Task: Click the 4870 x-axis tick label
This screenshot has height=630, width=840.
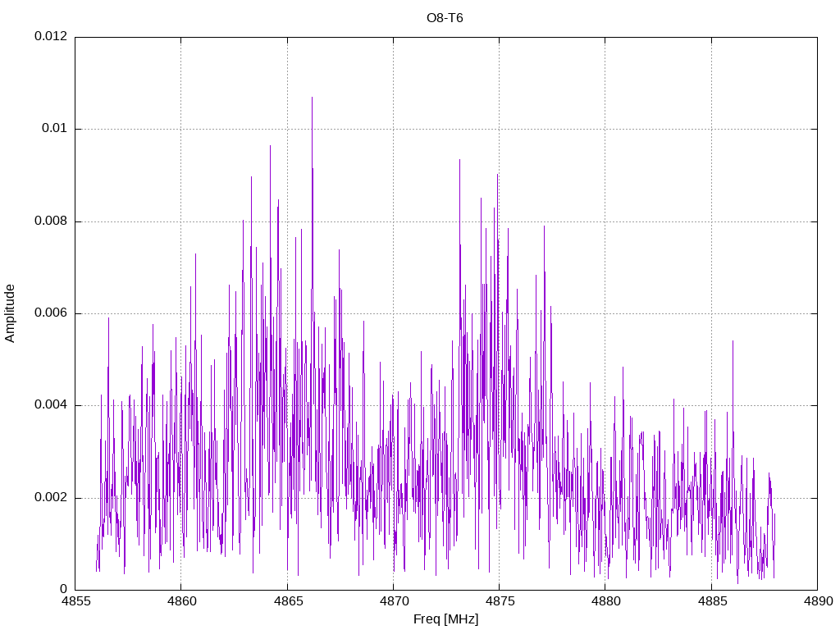Action: [x=394, y=601]
